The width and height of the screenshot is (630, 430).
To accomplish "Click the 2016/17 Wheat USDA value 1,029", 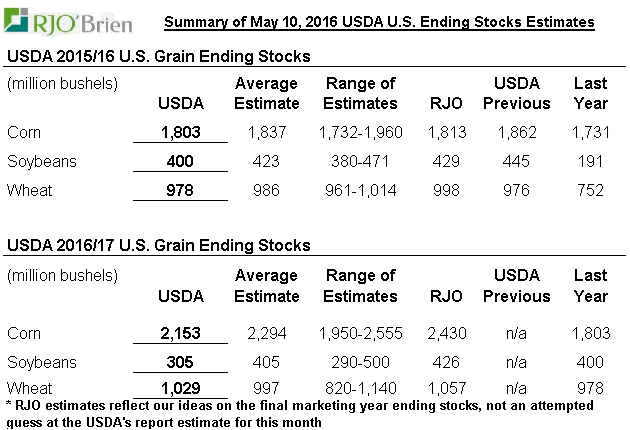I will click(181, 387).
